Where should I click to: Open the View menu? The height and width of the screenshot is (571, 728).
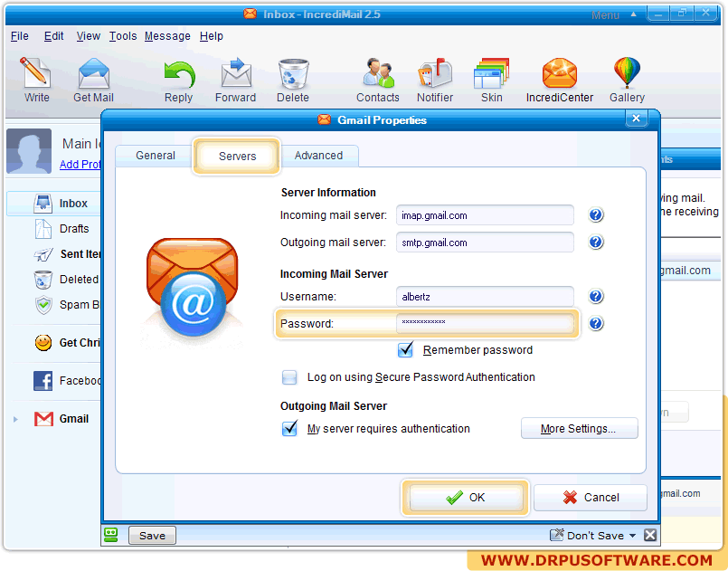pyautogui.click(x=89, y=36)
